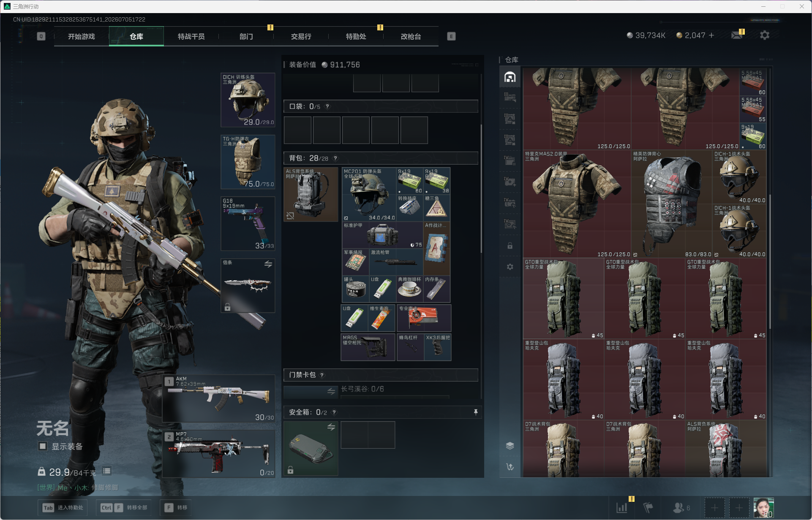Click the weight details list icon
This screenshot has width=812, height=520.
pyautogui.click(x=106, y=471)
